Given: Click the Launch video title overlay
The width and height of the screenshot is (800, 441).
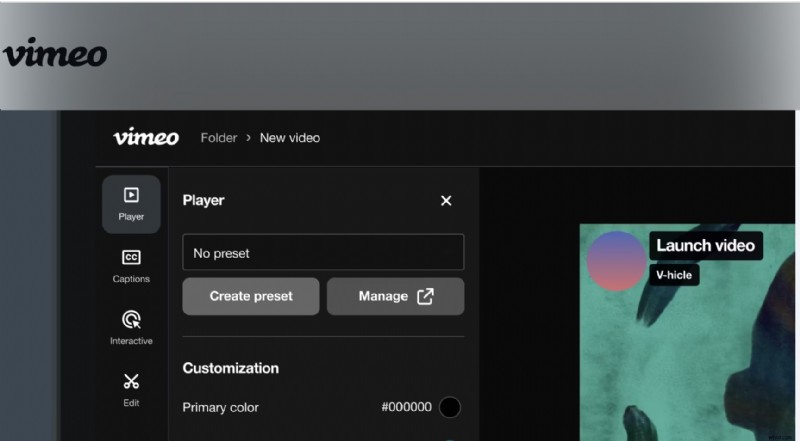Looking at the screenshot, I should point(705,245).
